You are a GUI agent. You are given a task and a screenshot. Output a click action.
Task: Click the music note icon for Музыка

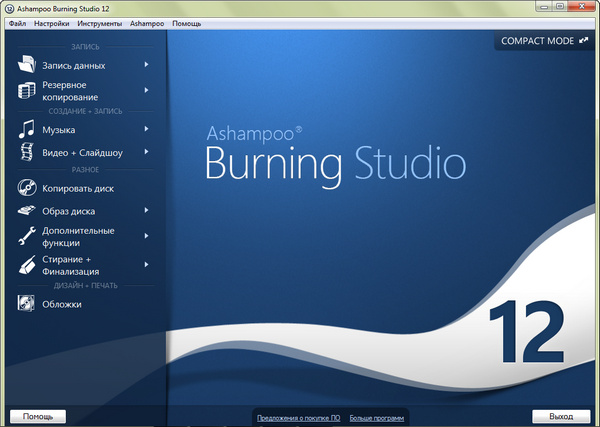click(26, 129)
